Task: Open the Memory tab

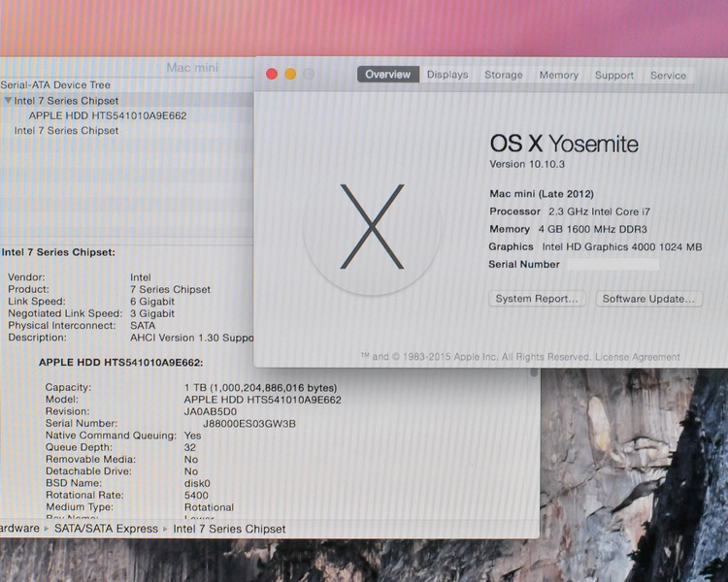Action: click(x=558, y=76)
